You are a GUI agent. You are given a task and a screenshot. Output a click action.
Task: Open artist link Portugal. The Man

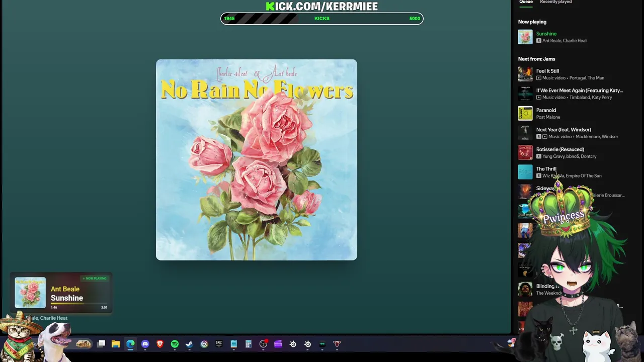pos(587,78)
